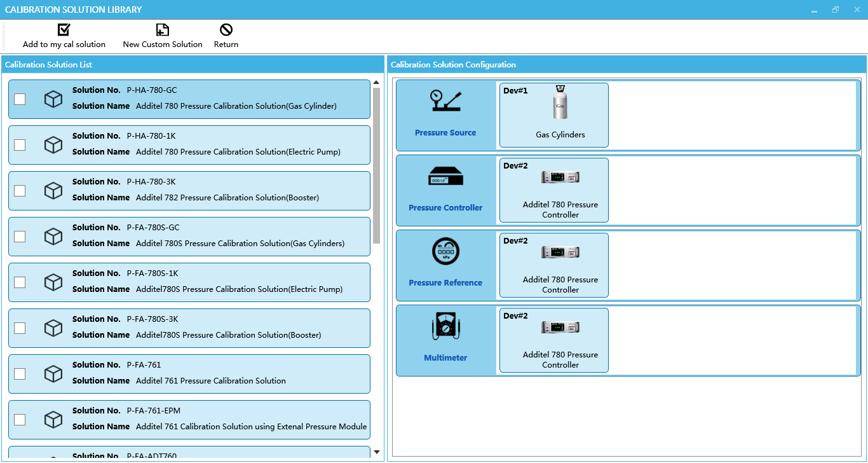Screen dimensions: 868x463
Task: Click the cube icon for P-HA-780-1K
Action: 53,145
